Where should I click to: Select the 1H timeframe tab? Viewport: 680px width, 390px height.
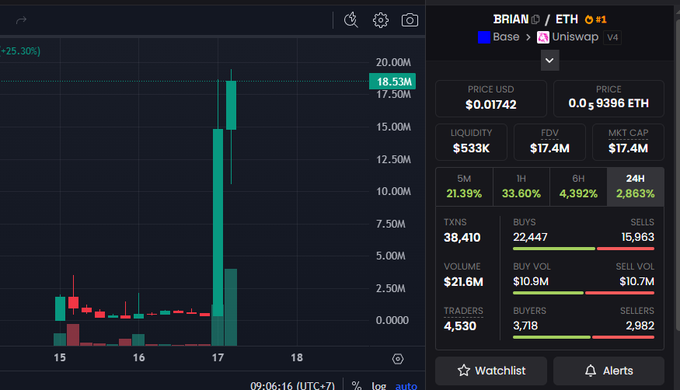coord(521,187)
